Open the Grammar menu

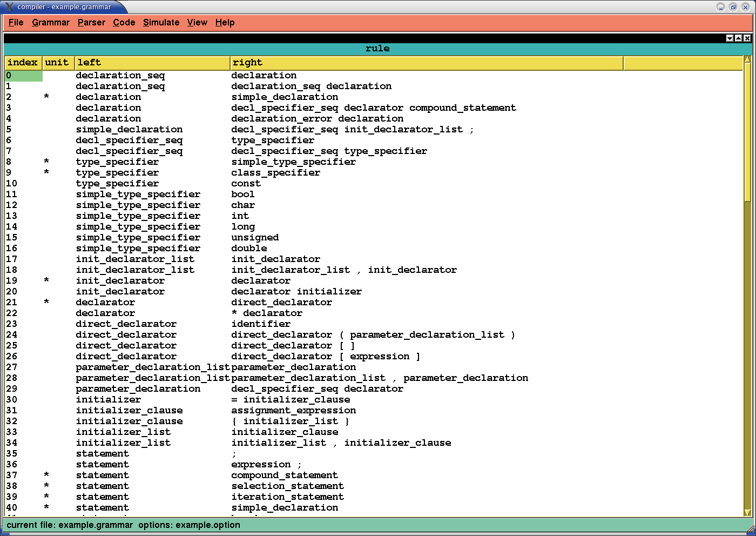coord(51,23)
